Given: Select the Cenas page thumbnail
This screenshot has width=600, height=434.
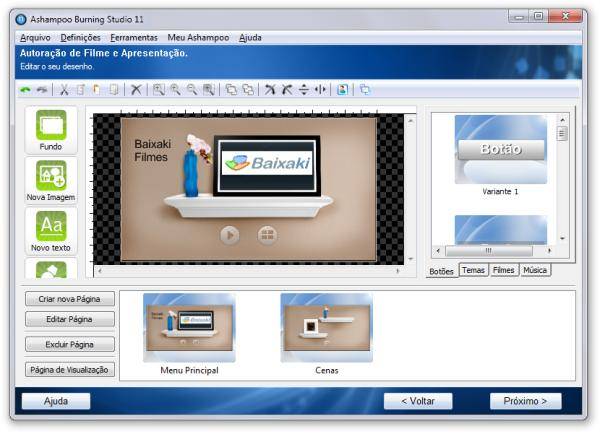Looking at the screenshot, I should point(327,328).
